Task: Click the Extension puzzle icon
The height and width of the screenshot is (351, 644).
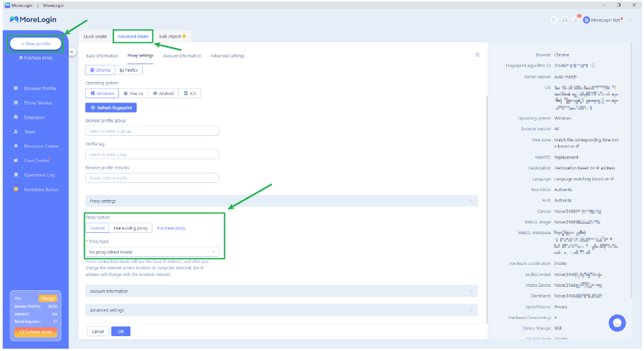Action: tap(16, 117)
